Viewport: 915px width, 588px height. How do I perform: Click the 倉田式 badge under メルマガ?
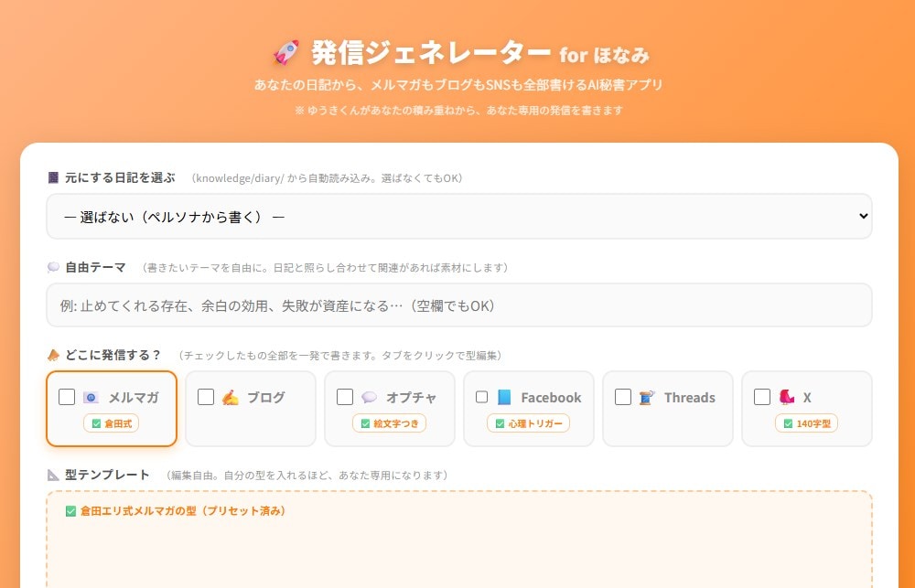111,423
